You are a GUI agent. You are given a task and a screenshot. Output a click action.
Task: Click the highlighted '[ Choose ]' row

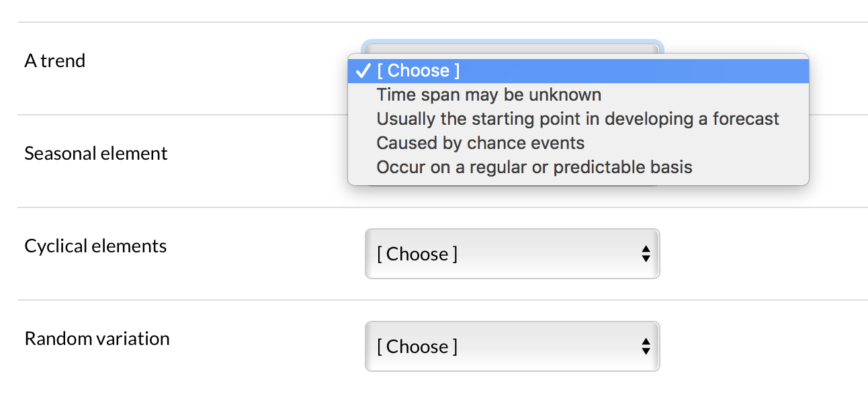(578, 70)
